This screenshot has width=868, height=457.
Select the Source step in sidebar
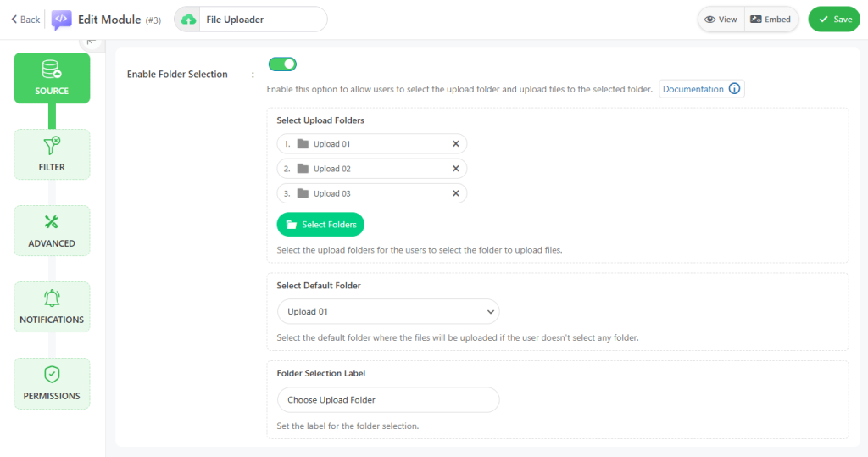pos(52,78)
